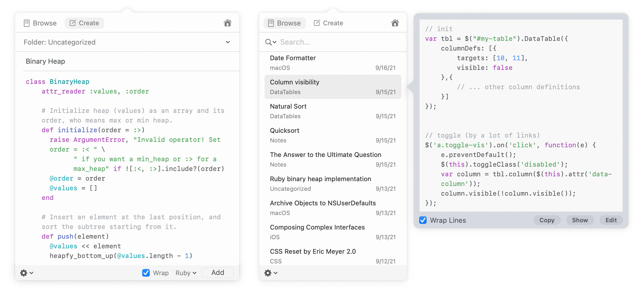Click 'e.preventDefault();' line in preview
Image resolution: width=644 pixels, height=294 pixels.
pyautogui.click(x=478, y=155)
